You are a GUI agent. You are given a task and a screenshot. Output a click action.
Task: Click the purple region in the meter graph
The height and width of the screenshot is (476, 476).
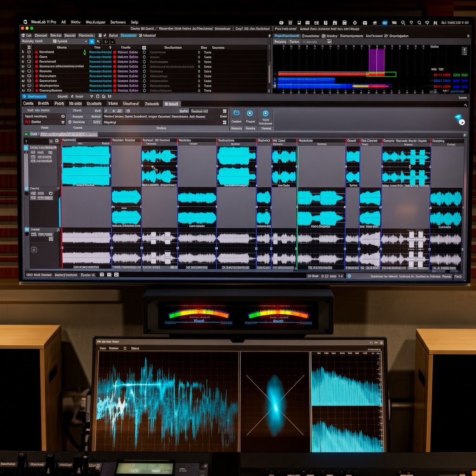coord(377,60)
